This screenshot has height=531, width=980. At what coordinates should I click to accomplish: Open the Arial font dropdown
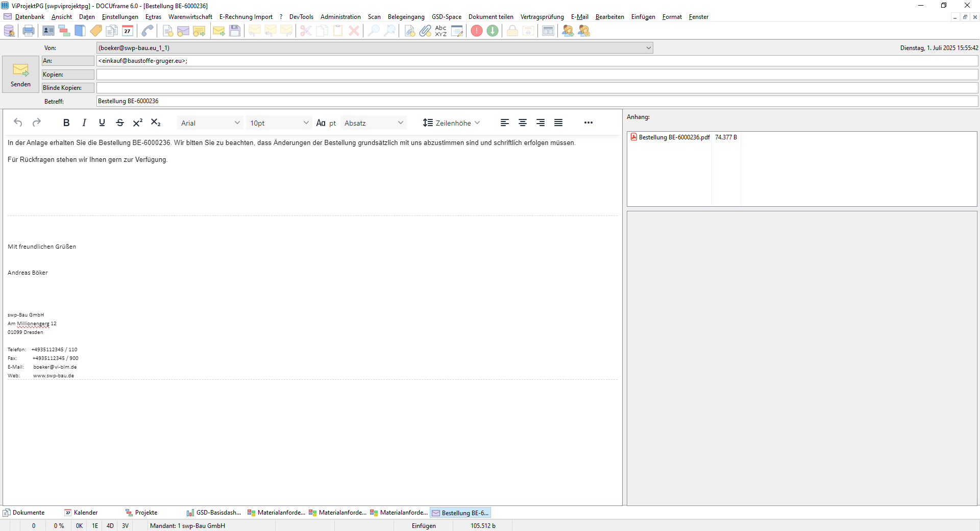pyautogui.click(x=210, y=123)
